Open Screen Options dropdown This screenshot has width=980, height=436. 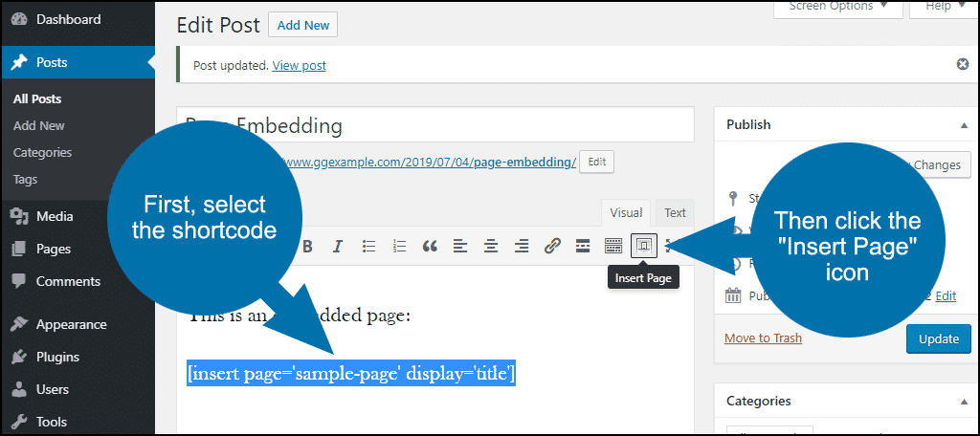[x=838, y=8]
